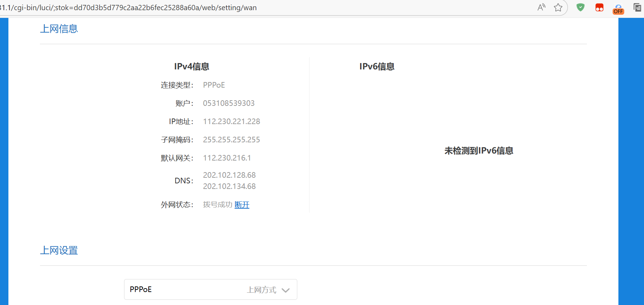
Task: Open the PPPoE 上网方式 dropdown
Action: pos(211,290)
